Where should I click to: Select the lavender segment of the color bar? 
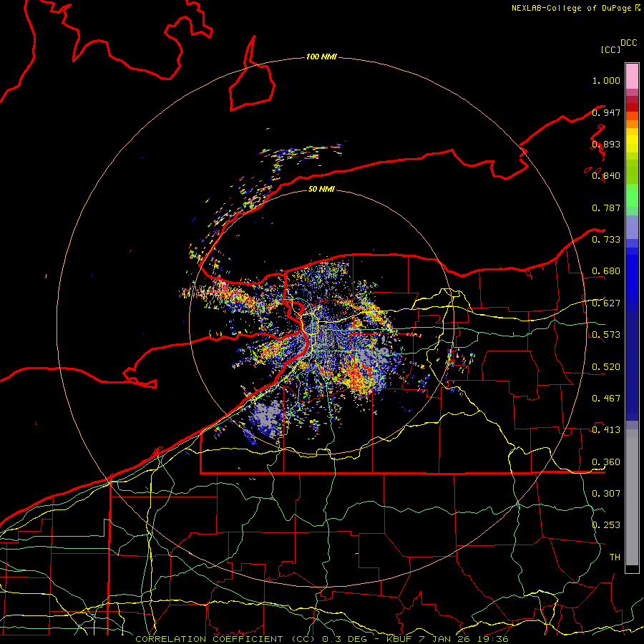[632, 227]
